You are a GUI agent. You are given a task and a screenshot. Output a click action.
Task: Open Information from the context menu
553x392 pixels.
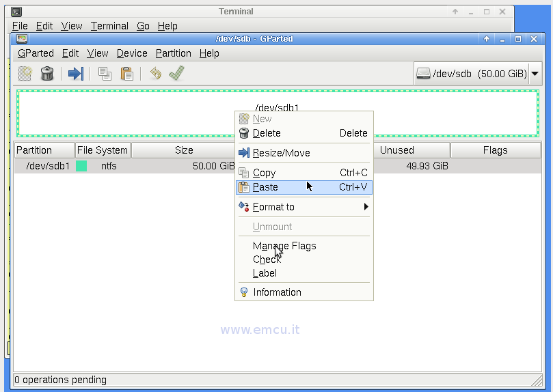(x=304, y=292)
